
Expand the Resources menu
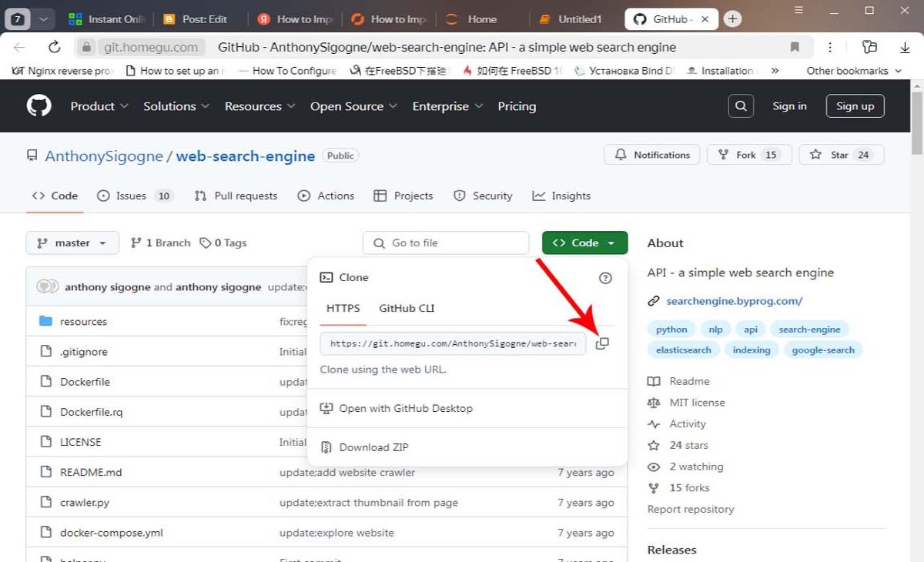coord(260,106)
